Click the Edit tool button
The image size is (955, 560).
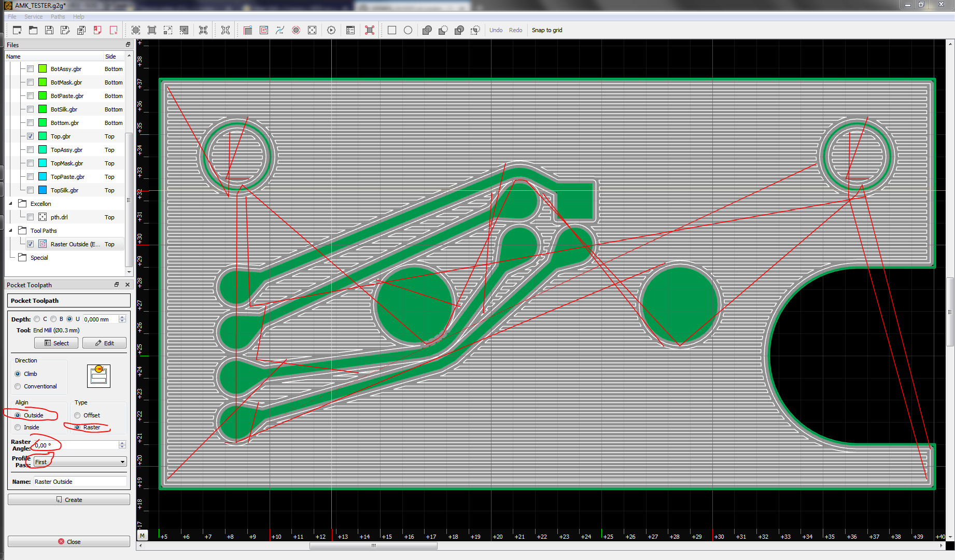(x=104, y=343)
